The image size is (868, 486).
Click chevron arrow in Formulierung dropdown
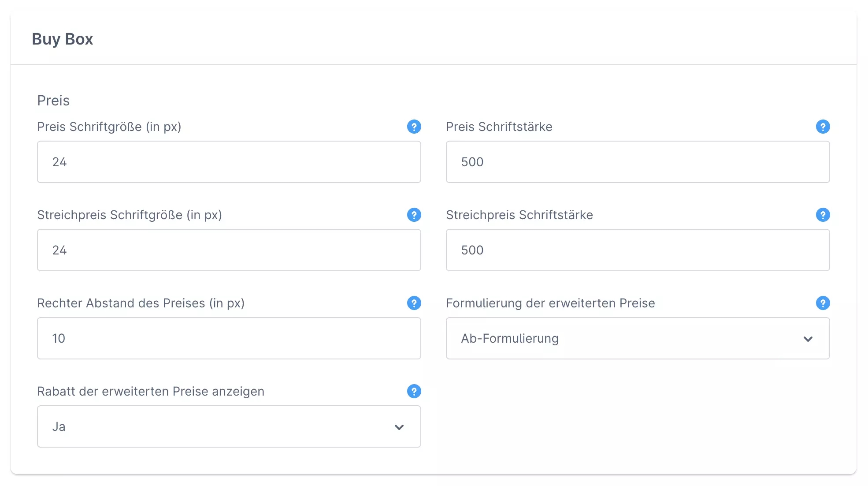click(808, 339)
